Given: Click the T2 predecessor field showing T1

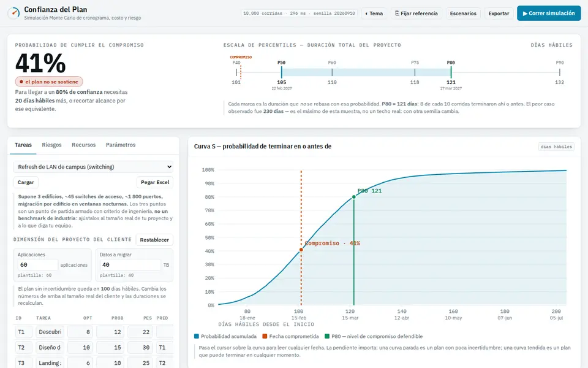Looking at the screenshot, I should [165, 348].
